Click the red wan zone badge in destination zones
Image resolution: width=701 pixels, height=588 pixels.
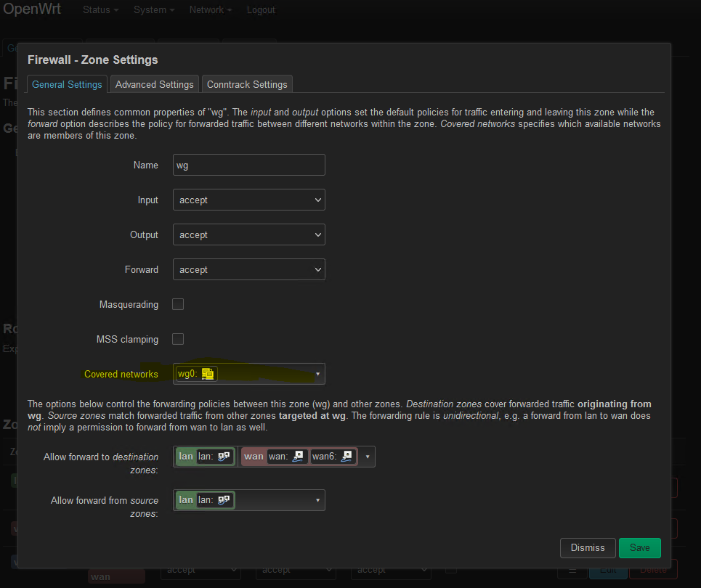point(299,456)
